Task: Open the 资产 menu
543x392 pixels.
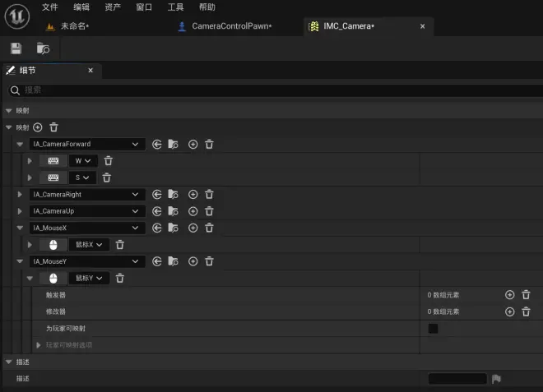Action: (113, 7)
